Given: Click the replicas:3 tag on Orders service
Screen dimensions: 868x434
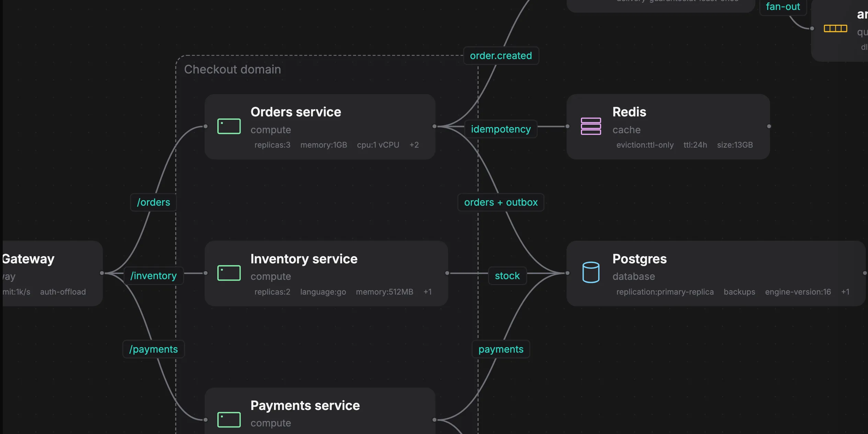Looking at the screenshot, I should [272, 145].
